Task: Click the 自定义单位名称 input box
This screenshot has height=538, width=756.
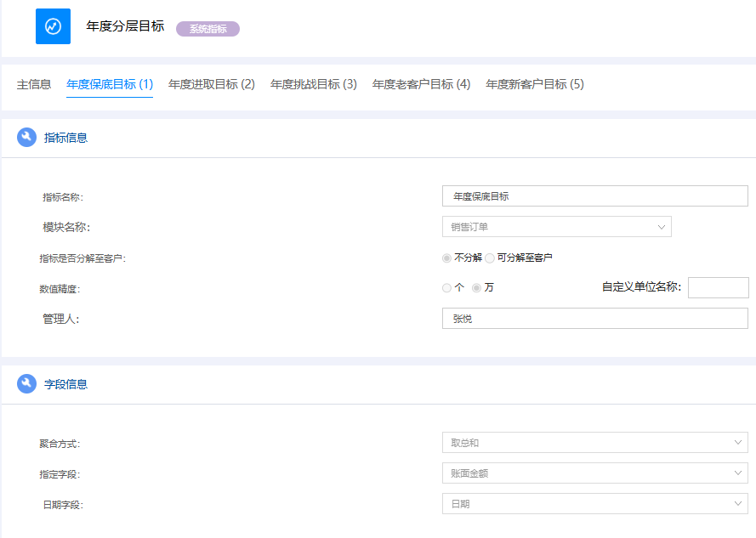Action: click(719, 288)
